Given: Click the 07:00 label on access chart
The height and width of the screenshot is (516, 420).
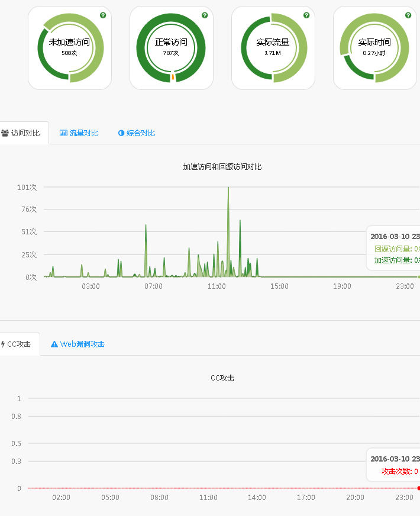Looking at the screenshot, I should click(154, 286).
